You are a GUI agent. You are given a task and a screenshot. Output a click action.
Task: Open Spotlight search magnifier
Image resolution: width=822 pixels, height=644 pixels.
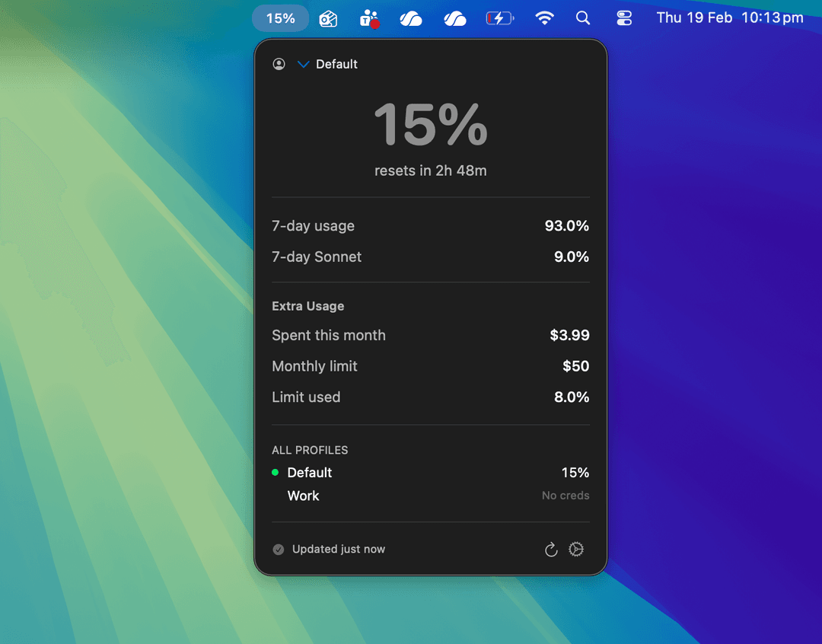(x=583, y=18)
